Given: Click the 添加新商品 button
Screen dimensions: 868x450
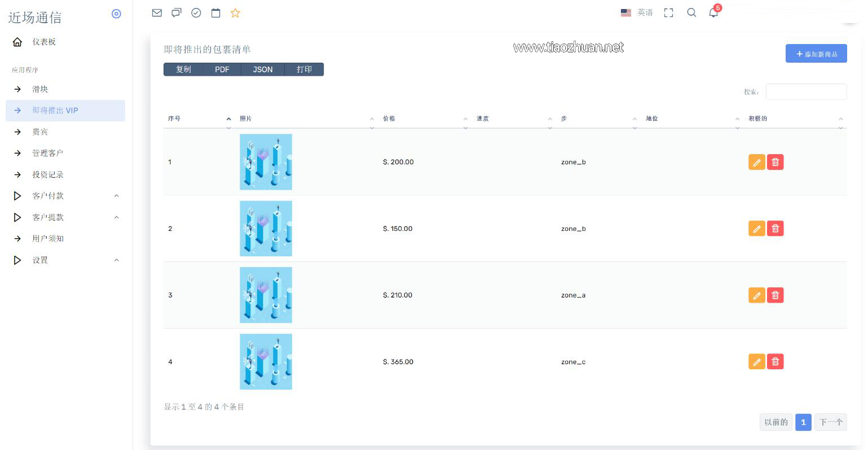Looking at the screenshot, I should click(816, 54).
